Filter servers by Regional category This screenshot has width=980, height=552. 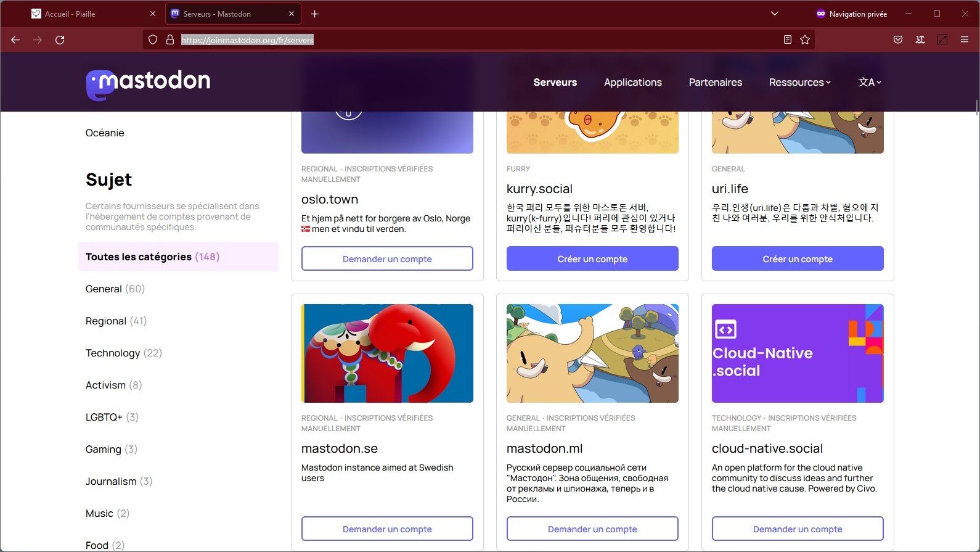[116, 321]
